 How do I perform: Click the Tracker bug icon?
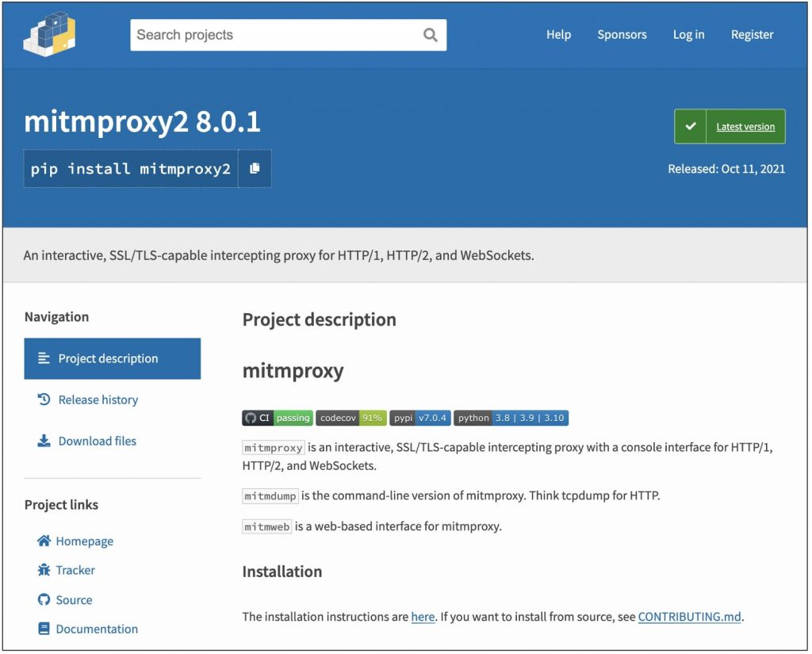point(44,570)
